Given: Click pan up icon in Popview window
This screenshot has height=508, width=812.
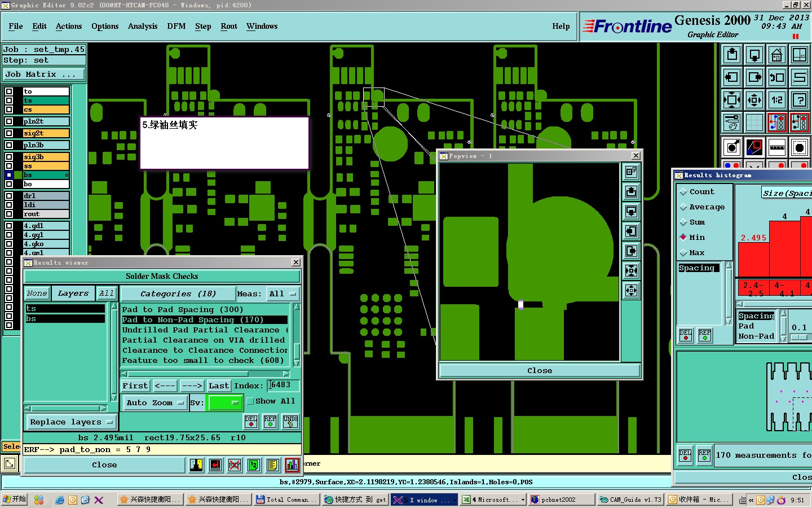Looking at the screenshot, I should tap(631, 192).
